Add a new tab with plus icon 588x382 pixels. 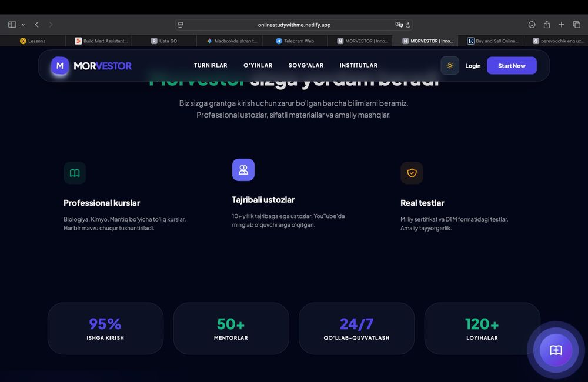pyautogui.click(x=562, y=24)
